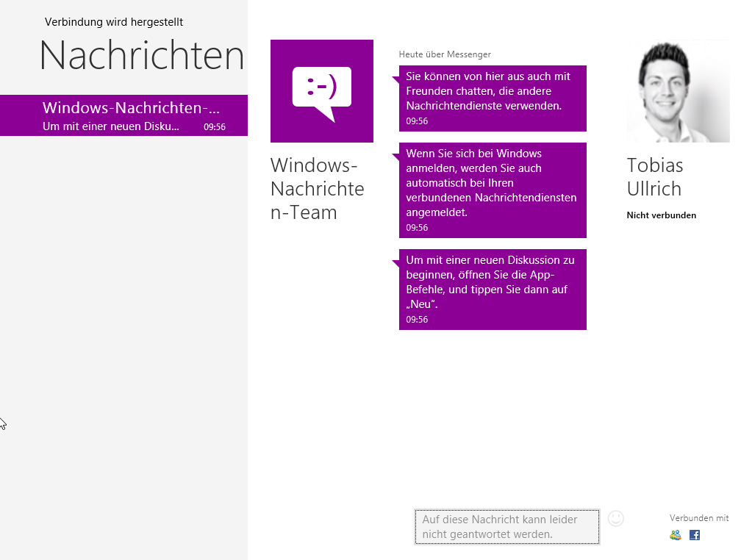
Task: Select the Windows-Nachrichten conversation in the list
Action: click(124, 115)
